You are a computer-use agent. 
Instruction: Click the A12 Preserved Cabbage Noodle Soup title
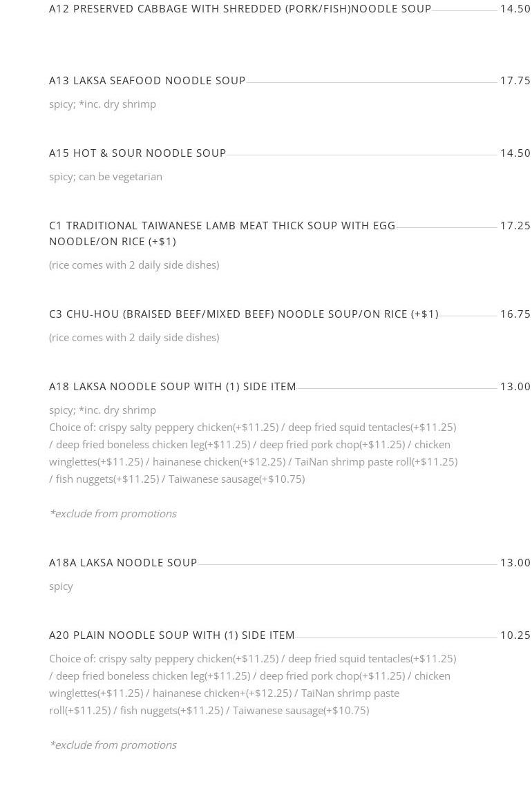240,9
